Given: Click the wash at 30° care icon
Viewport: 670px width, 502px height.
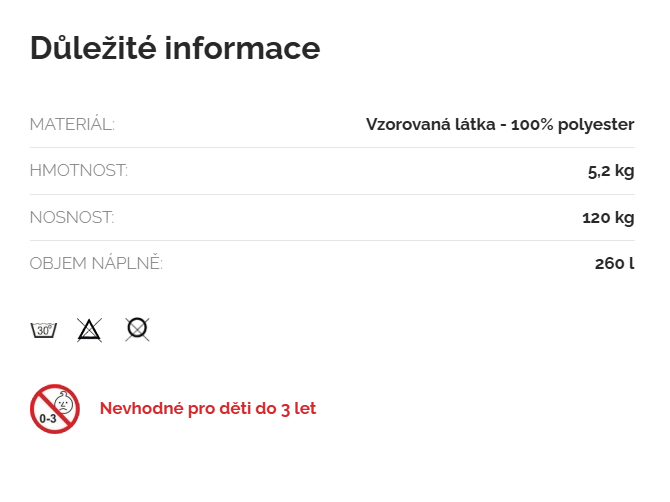Looking at the screenshot, I should point(43,330).
